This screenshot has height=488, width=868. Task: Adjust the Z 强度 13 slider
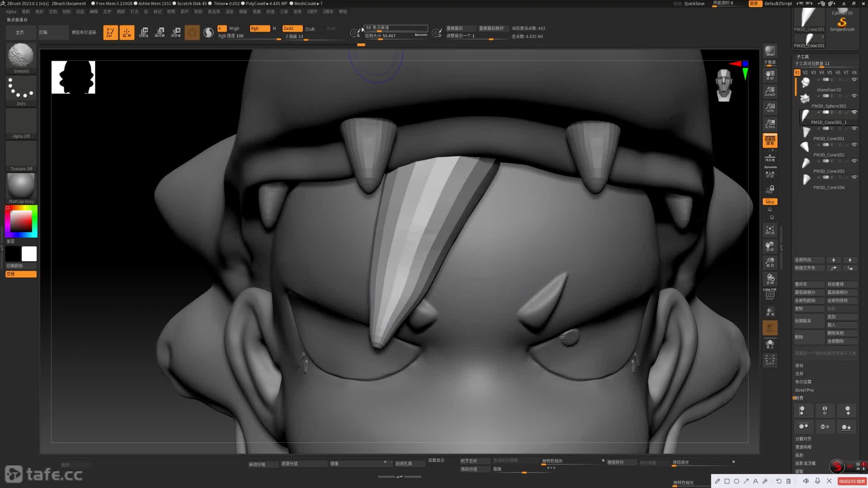coord(314,37)
